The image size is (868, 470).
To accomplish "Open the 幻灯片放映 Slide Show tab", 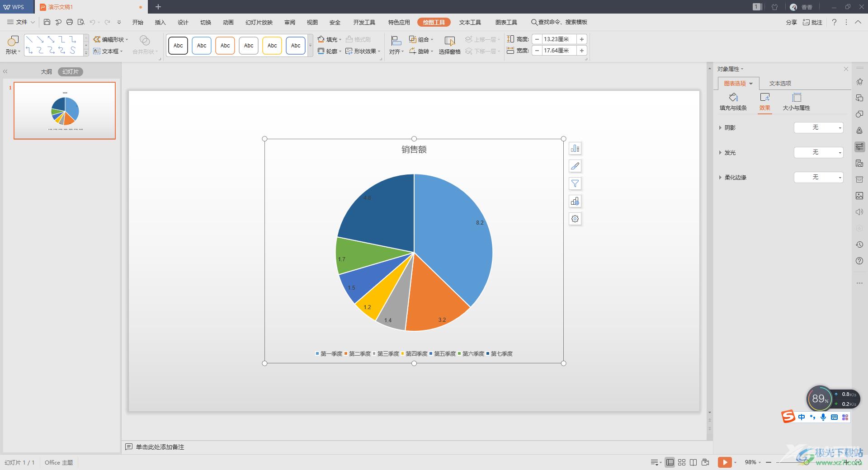I will 259,22.
